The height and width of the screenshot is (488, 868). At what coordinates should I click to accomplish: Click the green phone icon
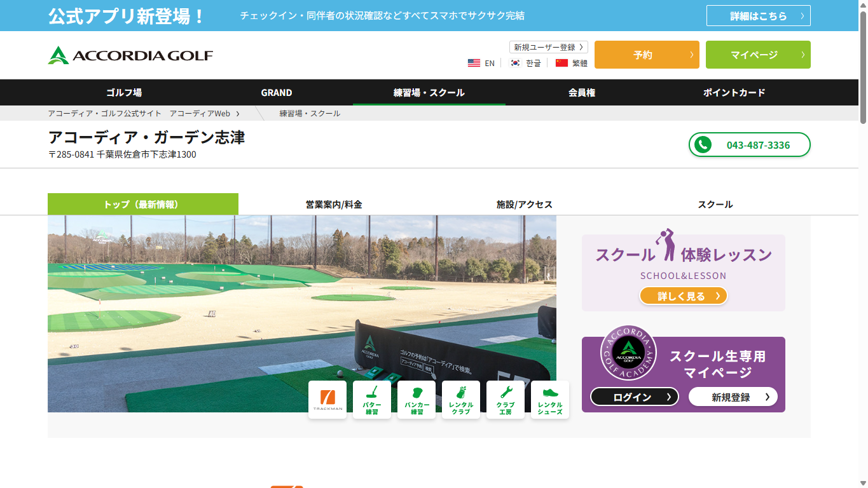(x=703, y=145)
